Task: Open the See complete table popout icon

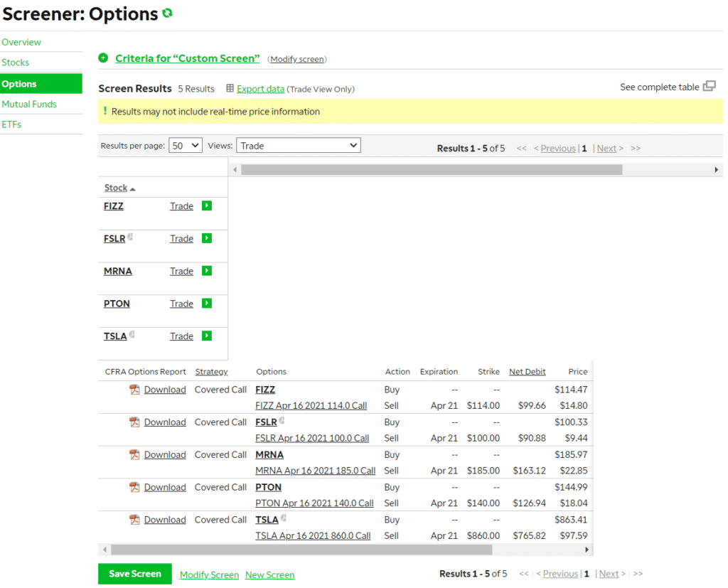Action: (709, 85)
